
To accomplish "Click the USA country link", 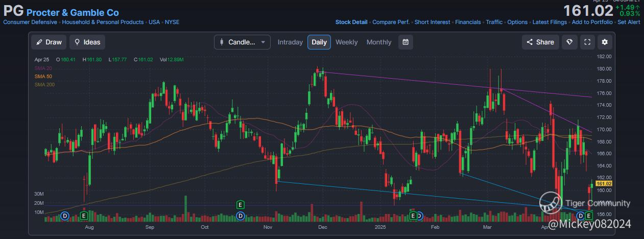I will click(154, 22).
